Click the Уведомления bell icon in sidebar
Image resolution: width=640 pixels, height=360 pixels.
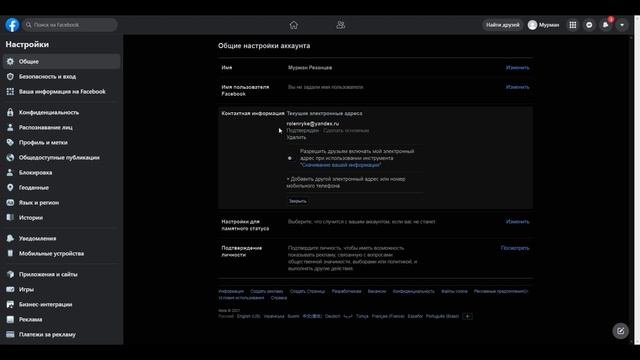[10, 238]
